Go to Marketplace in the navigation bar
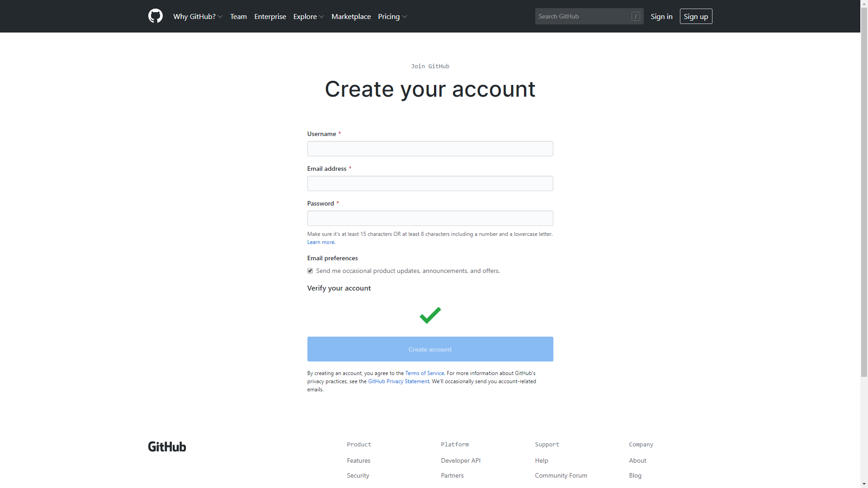The width and height of the screenshot is (868, 488). point(351,16)
